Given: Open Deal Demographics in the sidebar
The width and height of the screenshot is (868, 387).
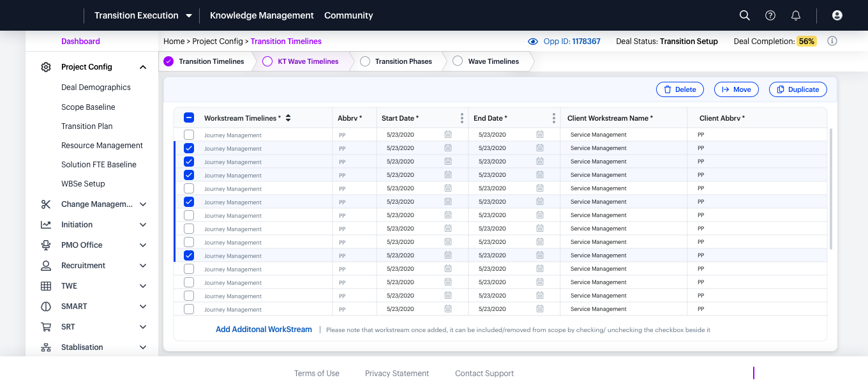Looking at the screenshot, I should tap(96, 87).
